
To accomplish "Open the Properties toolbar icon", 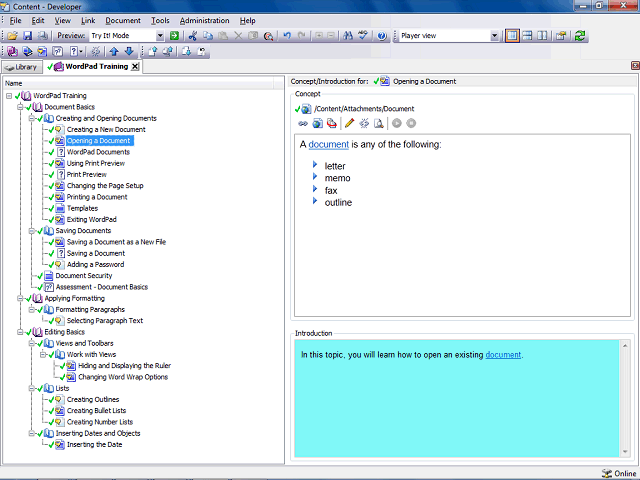I will point(561,36).
